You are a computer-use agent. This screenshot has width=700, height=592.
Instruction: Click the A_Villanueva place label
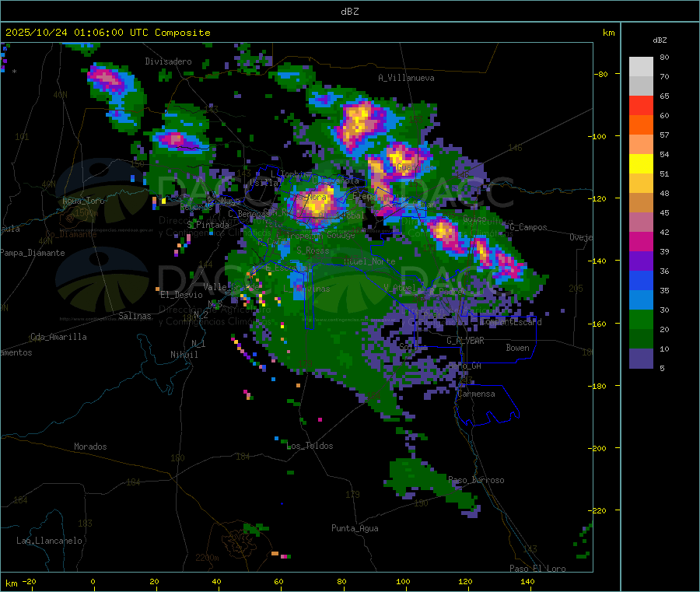coord(406,78)
